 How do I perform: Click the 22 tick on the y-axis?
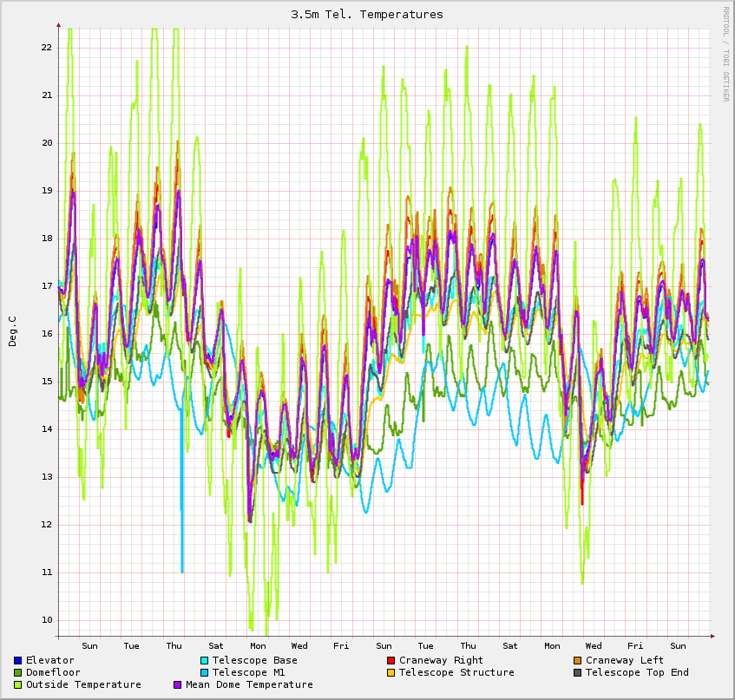46,48
